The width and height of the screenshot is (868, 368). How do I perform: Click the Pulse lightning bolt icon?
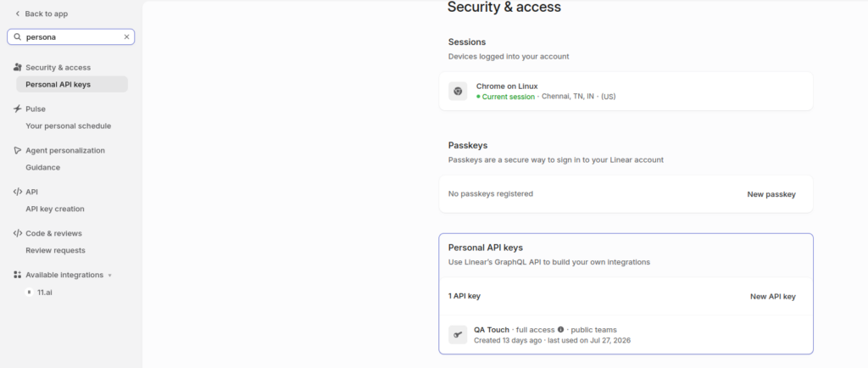(17, 109)
